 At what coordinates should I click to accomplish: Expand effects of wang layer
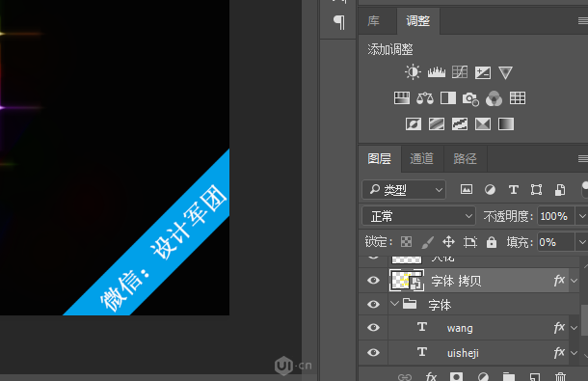tap(575, 328)
